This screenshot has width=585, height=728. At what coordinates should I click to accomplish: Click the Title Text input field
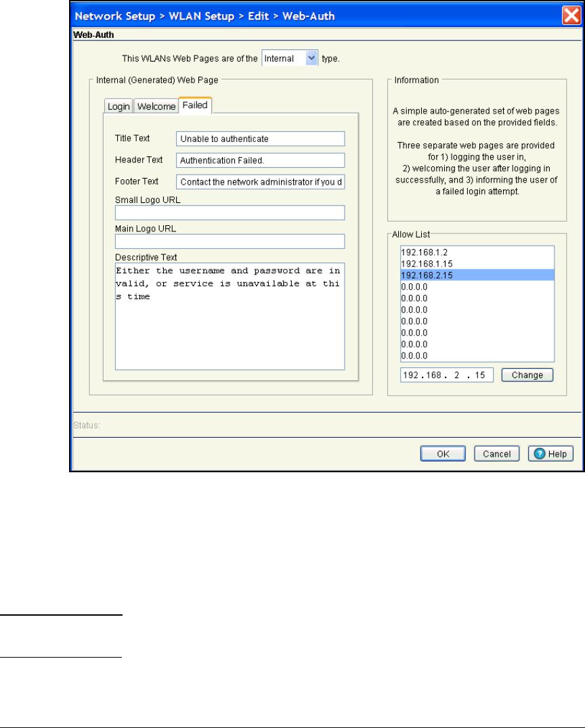tap(260, 139)
